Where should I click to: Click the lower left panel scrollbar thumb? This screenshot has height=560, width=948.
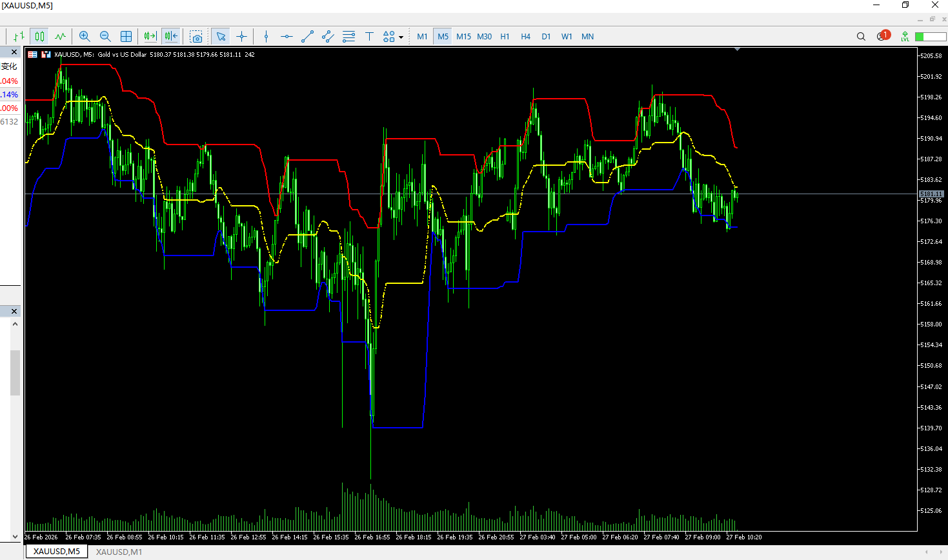point(15,373)
